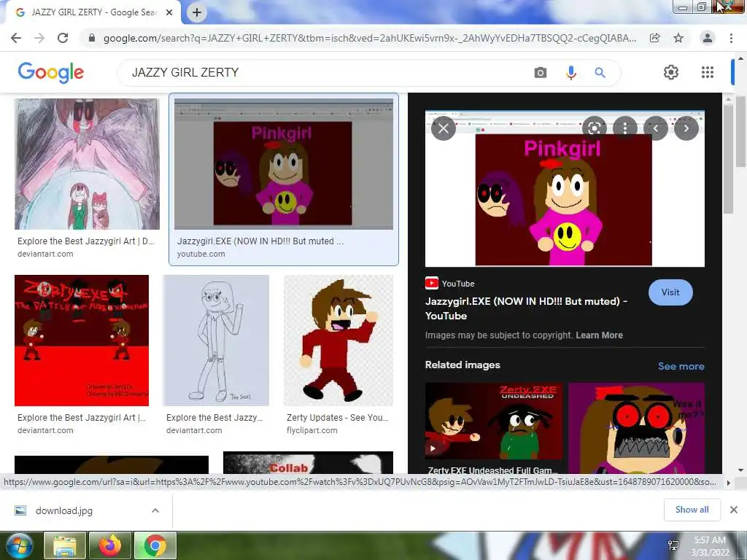This screenshot has height=560, width=747.
Task: Click Show all downloads button
Action: 692,510
